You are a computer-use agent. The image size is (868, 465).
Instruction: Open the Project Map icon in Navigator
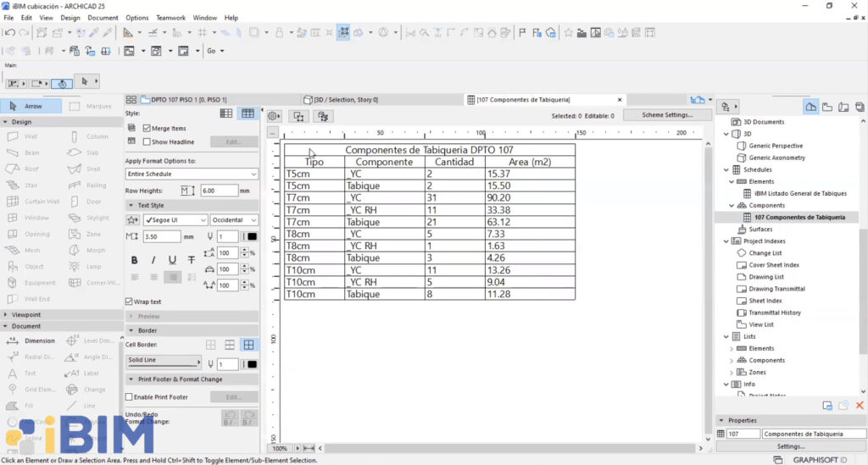coord(811,107)
